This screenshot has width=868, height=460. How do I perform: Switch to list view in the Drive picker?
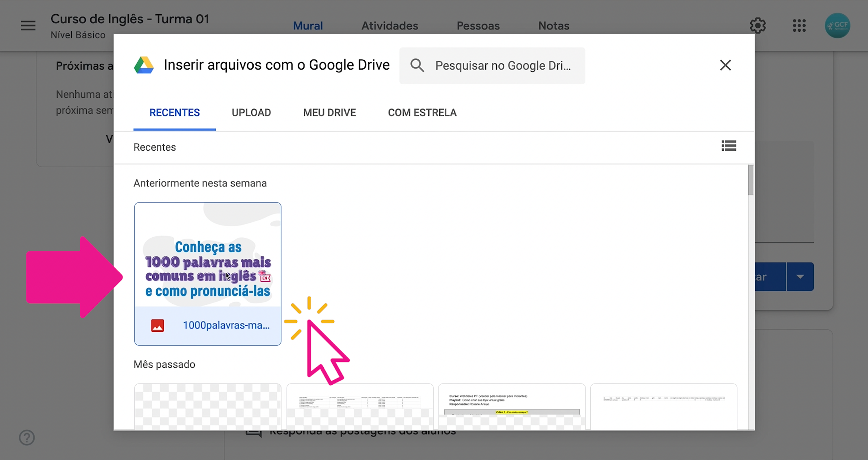(729, 146)
